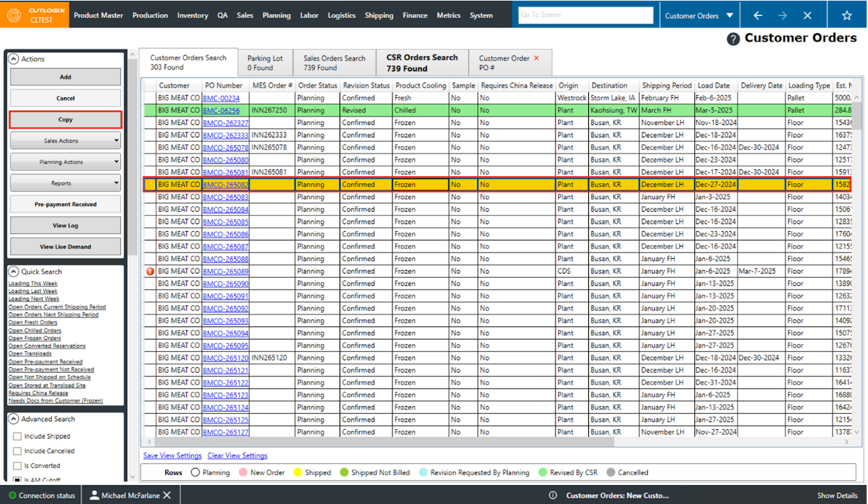Click the favorites star icon
The image size is (868, 504).
tap(846, 15)
